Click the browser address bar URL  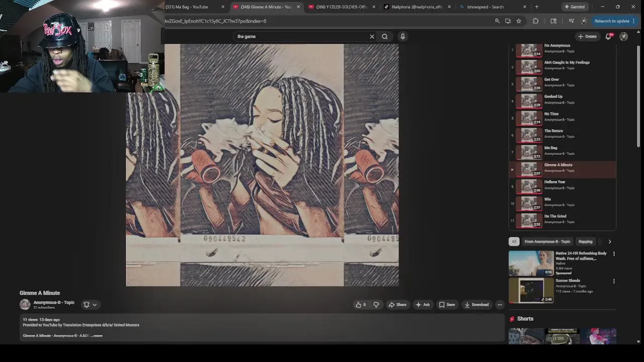(x=322, y=21)
